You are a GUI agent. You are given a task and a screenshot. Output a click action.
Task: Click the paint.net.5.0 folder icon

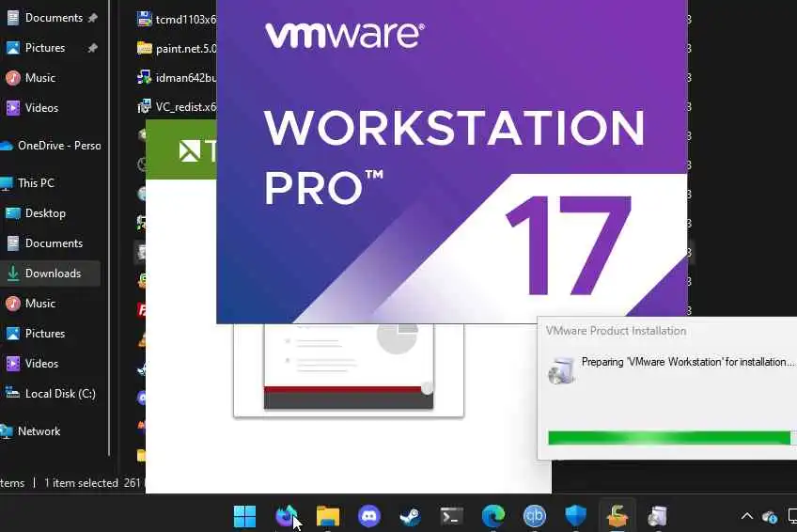[x=145, y=48]
